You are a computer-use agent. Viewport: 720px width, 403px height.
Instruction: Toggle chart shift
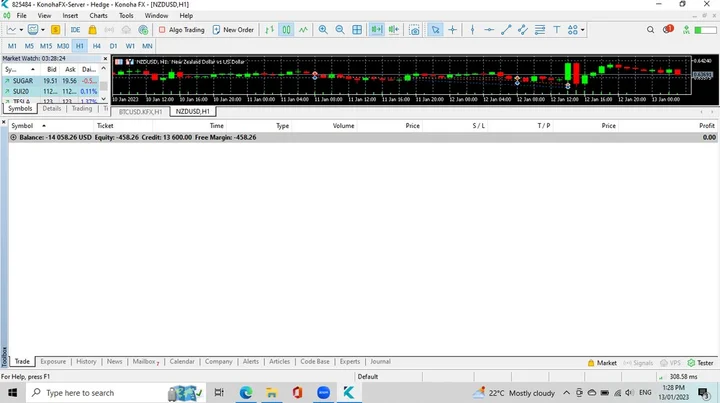394,30
